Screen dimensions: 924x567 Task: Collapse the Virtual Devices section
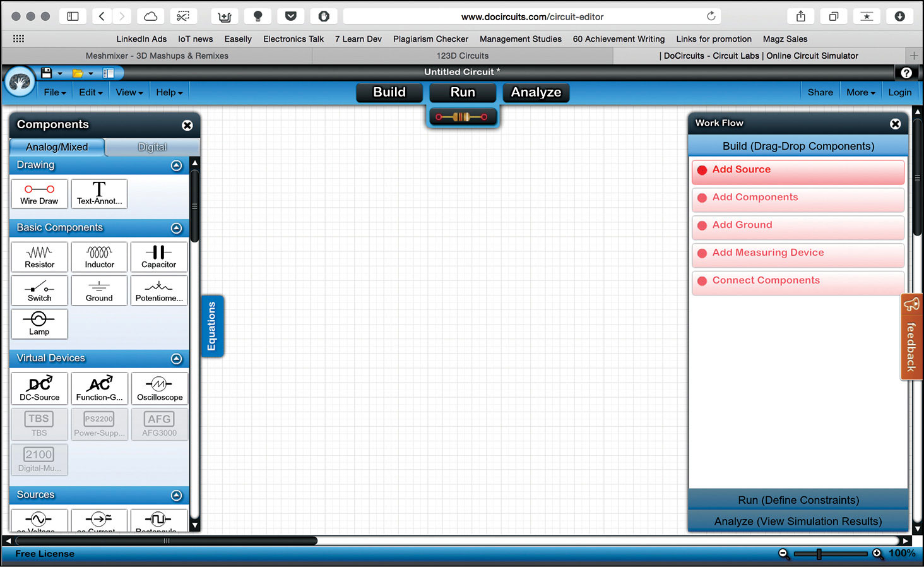pyautogui.click(x=177, y=359)
